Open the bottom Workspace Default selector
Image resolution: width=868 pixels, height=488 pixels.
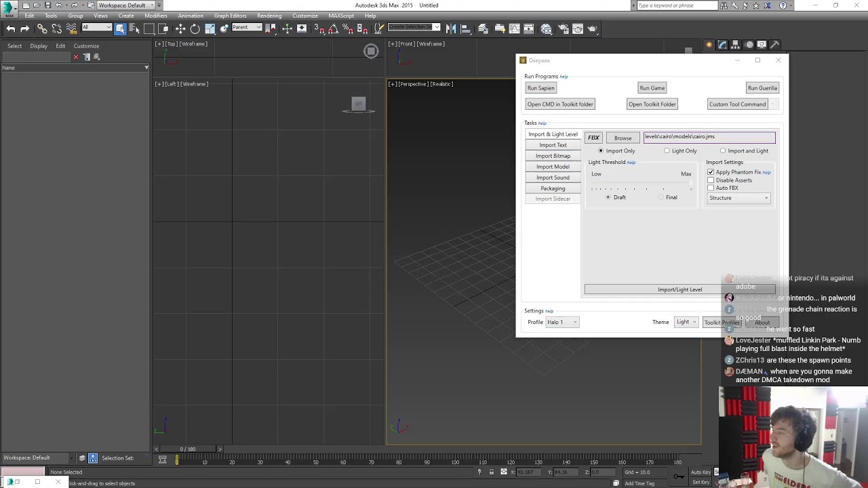click(x=37, y=458)
